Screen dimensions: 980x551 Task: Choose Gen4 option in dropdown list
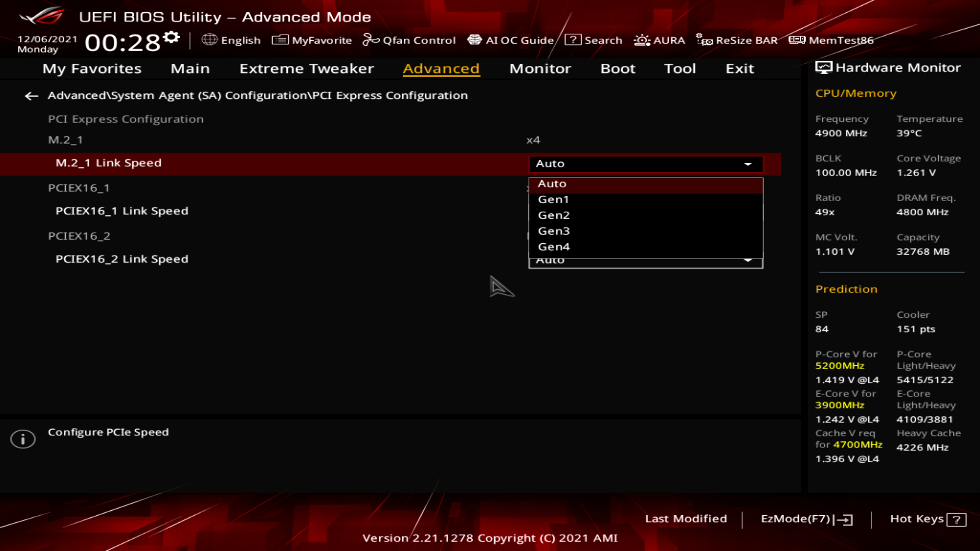point(554,247)
